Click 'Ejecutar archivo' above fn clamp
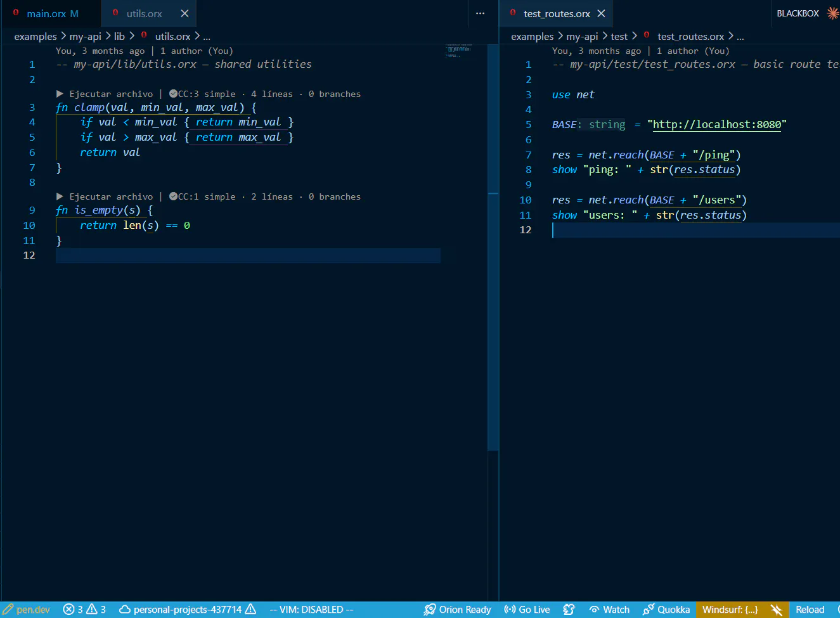This screenshot has height=618, width=840. point(105,94)
